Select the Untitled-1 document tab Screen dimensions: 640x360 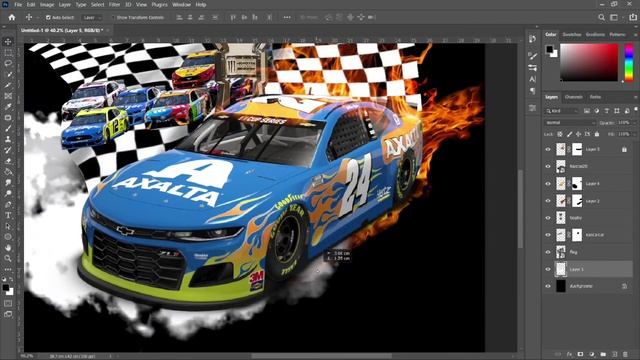(x=62, y=31)
